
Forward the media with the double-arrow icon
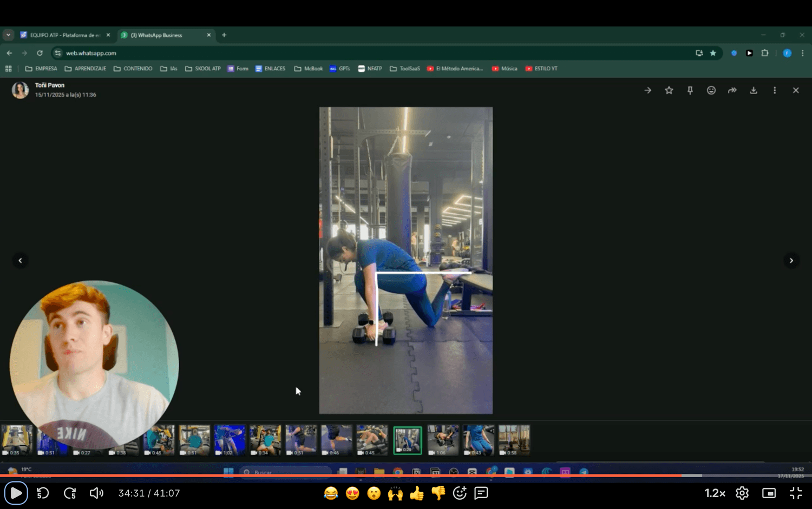click(x=732, y=90)
